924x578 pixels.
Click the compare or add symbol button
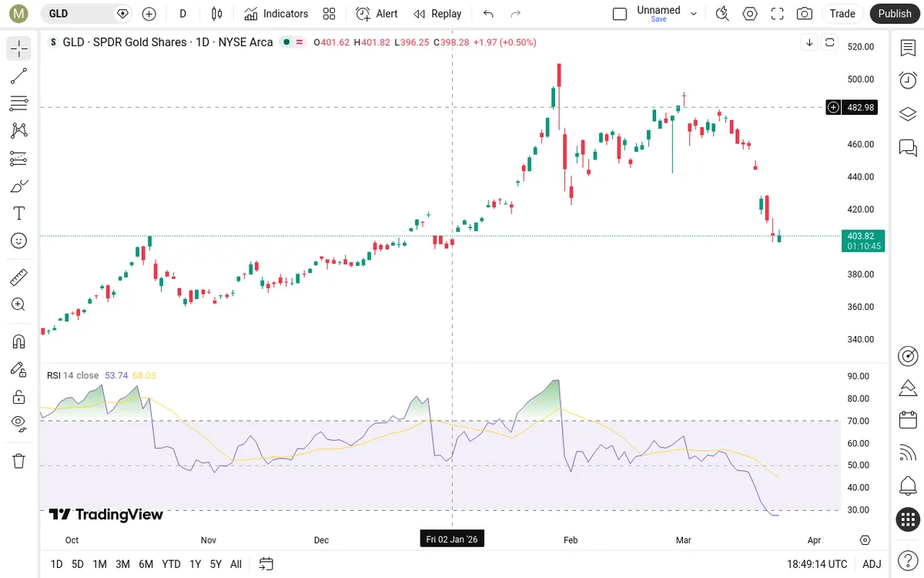click(149, 14)
